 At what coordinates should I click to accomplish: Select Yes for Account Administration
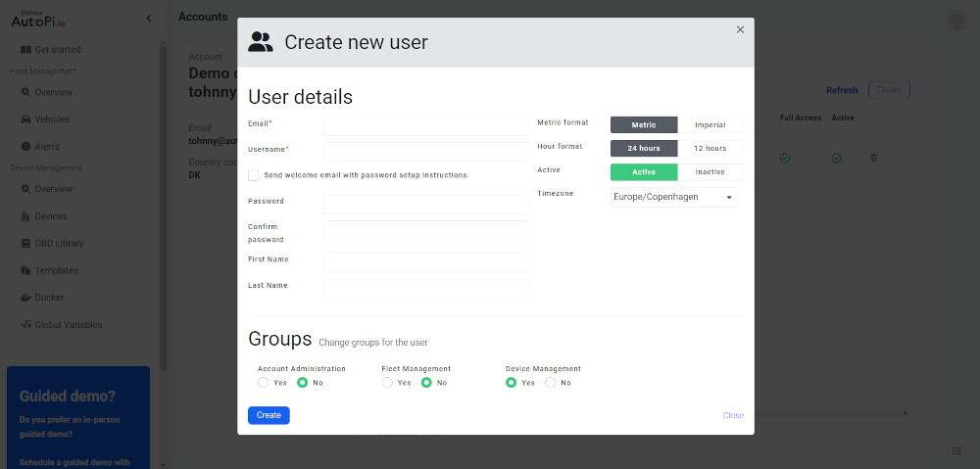(263, 383)
